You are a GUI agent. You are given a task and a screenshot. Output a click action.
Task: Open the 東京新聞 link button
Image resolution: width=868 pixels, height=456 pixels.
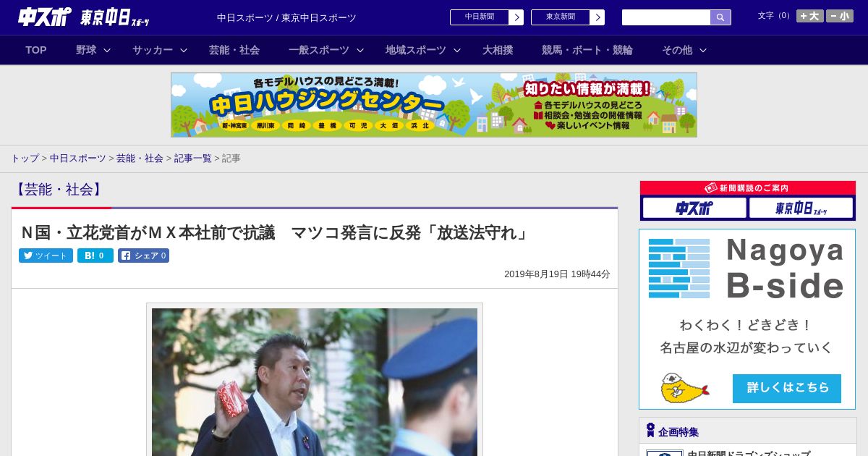point(568,17)
